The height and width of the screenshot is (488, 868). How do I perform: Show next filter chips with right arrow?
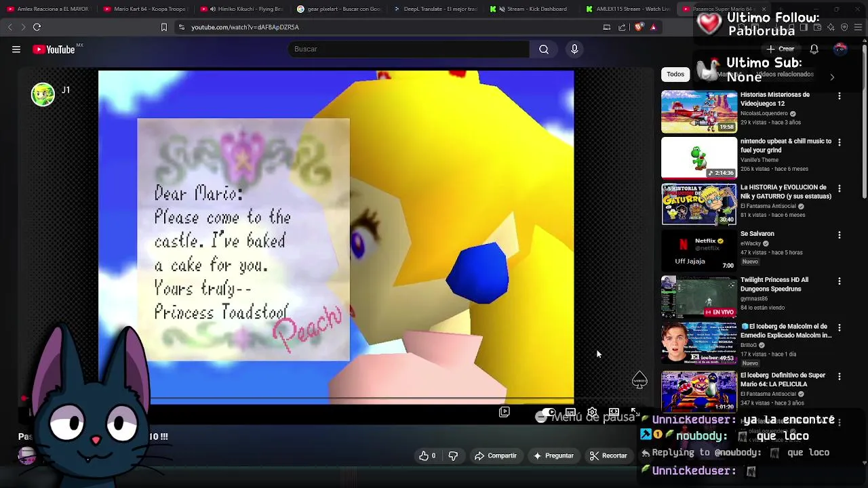tap(832, 77)
